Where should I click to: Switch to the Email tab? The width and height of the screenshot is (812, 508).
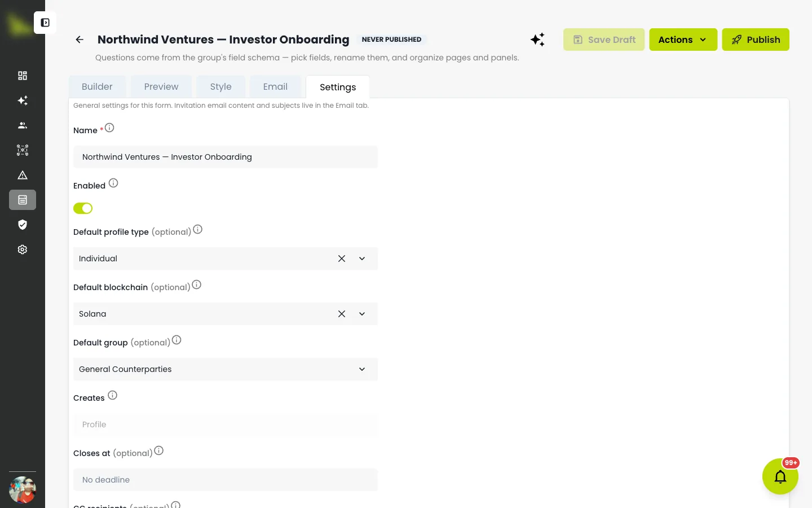[x=275, y=86]
